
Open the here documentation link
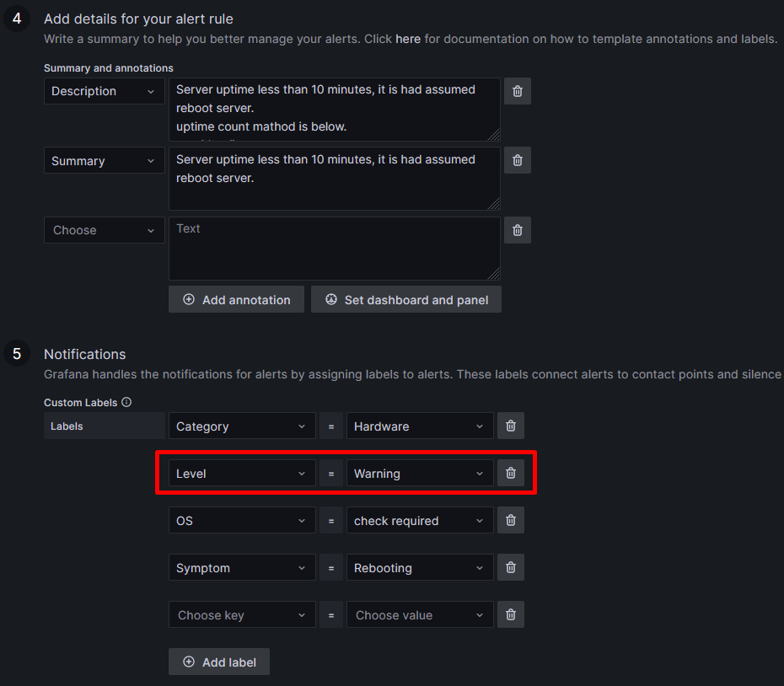[x=408, y=39]
